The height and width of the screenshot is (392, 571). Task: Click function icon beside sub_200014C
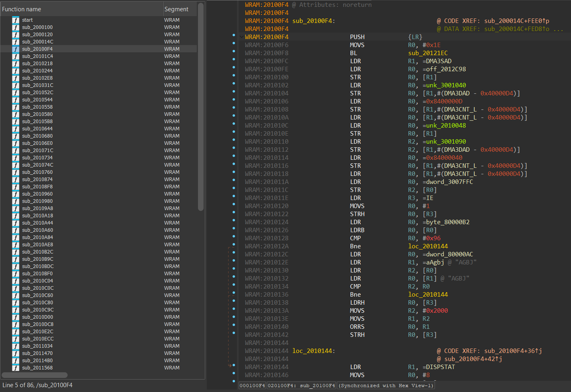pyautogui.click(x=16, y=42)
